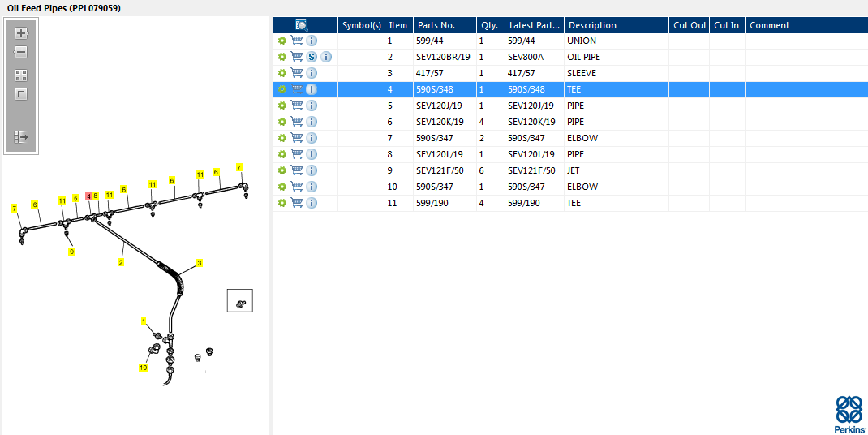Zoom in on the parts diagram
This screenshot has width=868, height=435.
coord(21,33)
